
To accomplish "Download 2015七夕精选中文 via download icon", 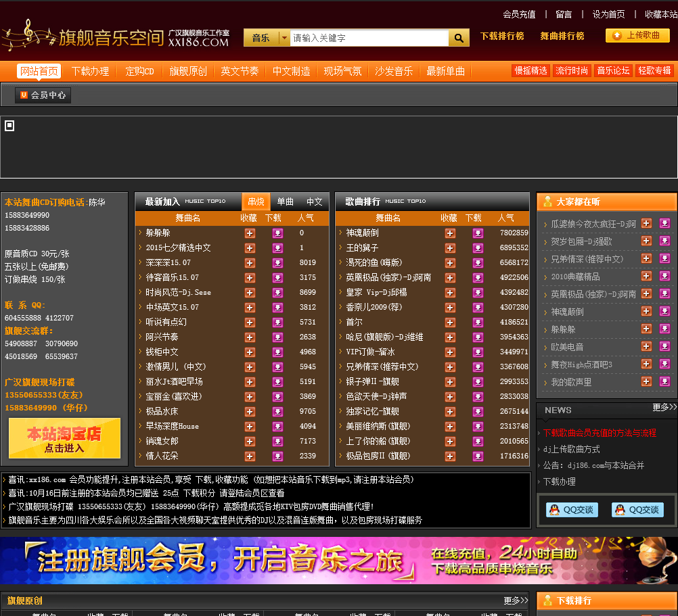I will [x=277, y=248].
